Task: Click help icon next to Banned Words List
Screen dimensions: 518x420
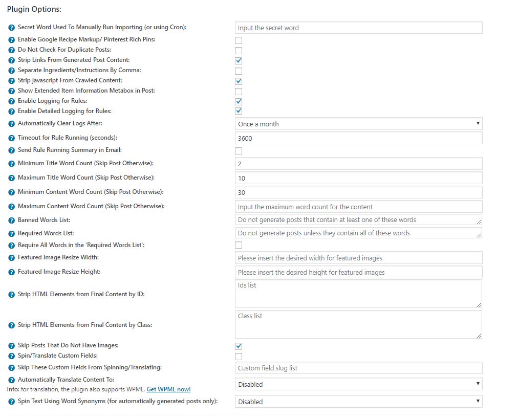Action: coord(12,220)
